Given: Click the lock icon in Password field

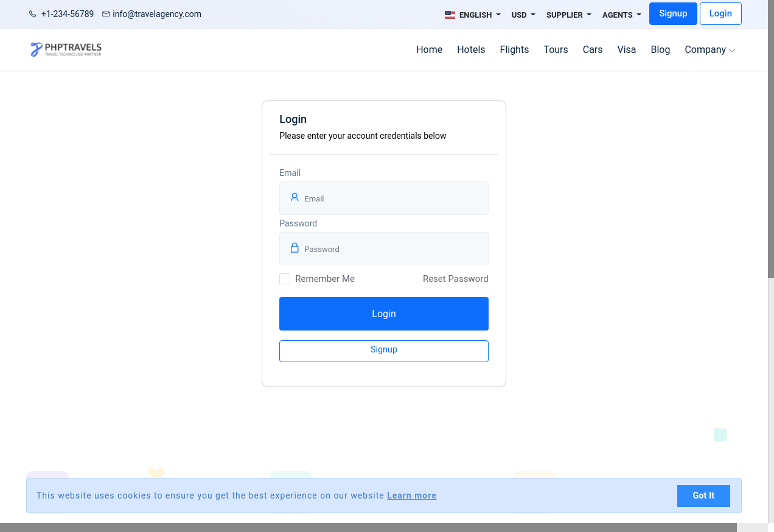Looking at the screenshot, I should tap(295, 248).
